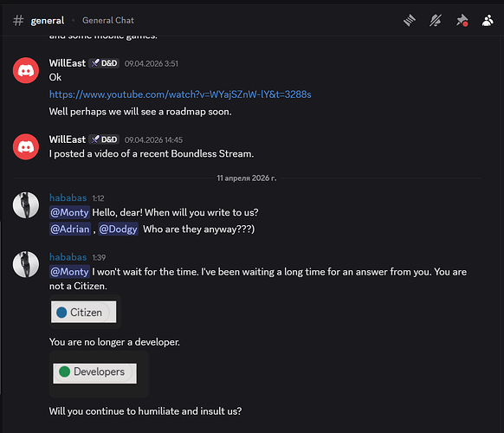Image resolution: width=504 pixels, height=433 pixels.
Task: Open the YouTube watch link
Action: pos(180,94)
